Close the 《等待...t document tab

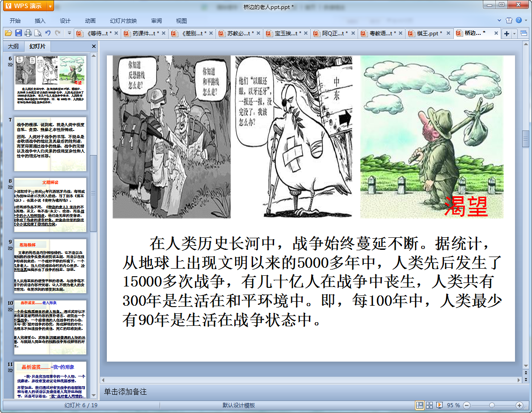[x=116, y=33]
